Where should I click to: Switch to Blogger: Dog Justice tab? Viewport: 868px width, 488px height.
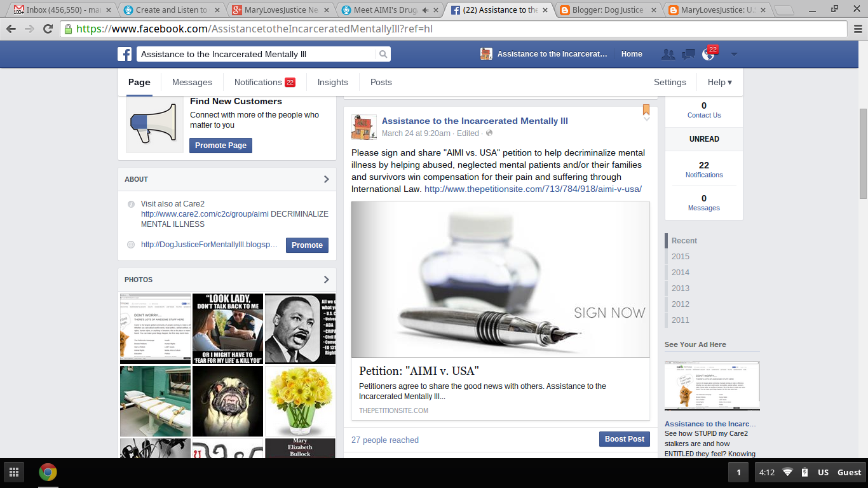(609, 10)
